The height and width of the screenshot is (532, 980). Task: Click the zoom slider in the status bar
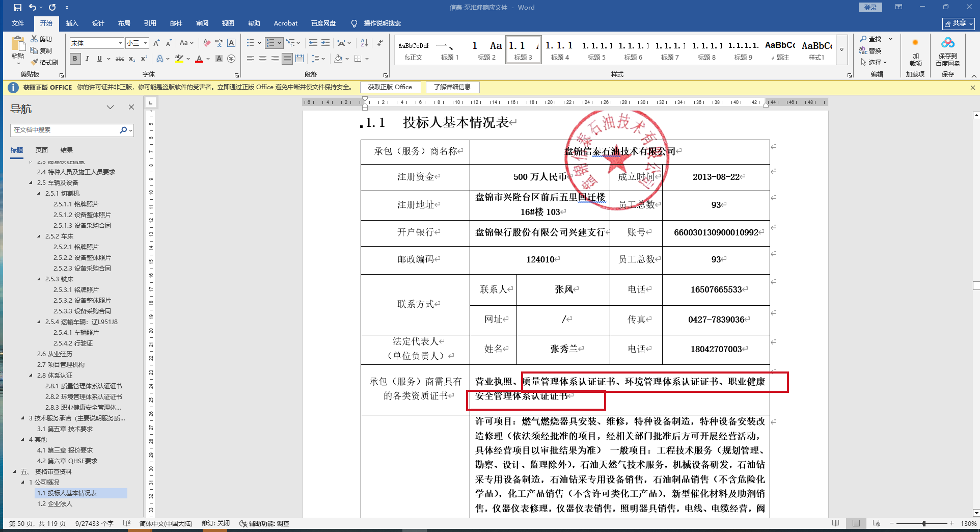click(923, 523)
